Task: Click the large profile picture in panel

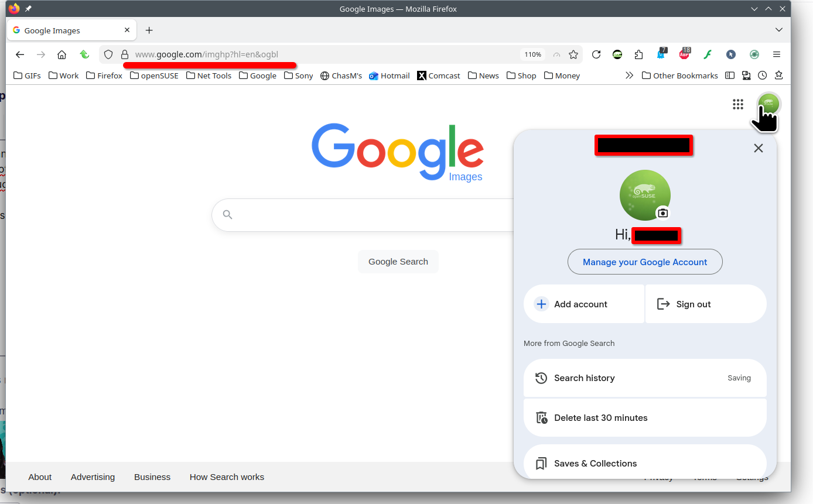Action: [645, 195]
